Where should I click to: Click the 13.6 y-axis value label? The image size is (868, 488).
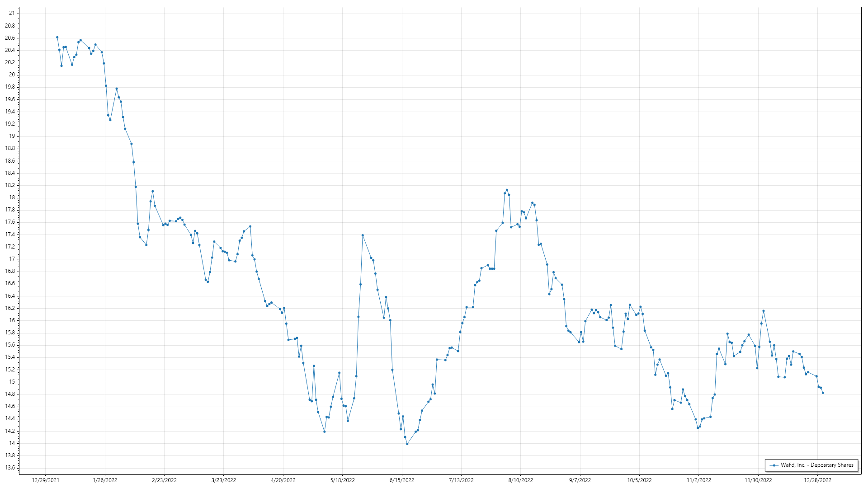[10, 468]
